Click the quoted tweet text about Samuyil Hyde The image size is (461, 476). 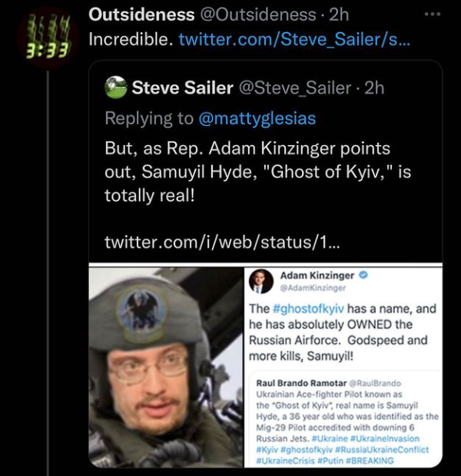[257, 173]
